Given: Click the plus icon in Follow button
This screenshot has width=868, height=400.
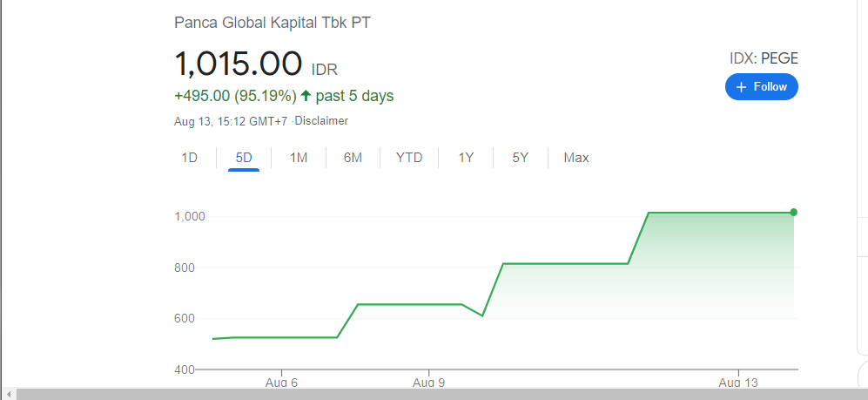Looking at the screenshot, I should [x=741, y=87].
